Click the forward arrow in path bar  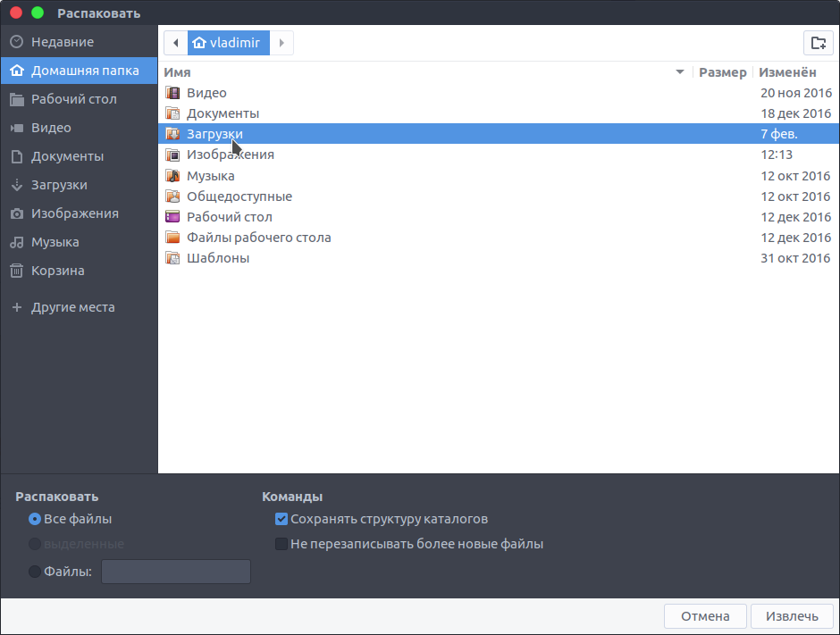pyautogui.click(x=281, y=43)
